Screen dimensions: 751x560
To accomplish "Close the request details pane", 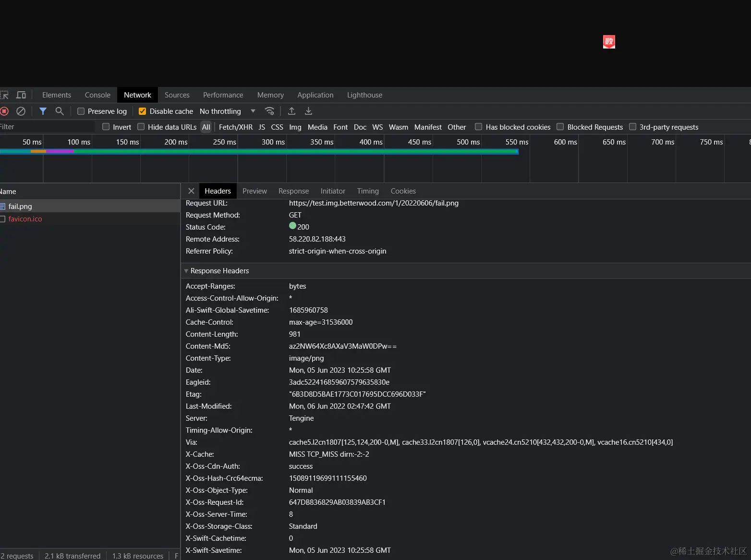I will pyautogui.click(x=191, y=191).
